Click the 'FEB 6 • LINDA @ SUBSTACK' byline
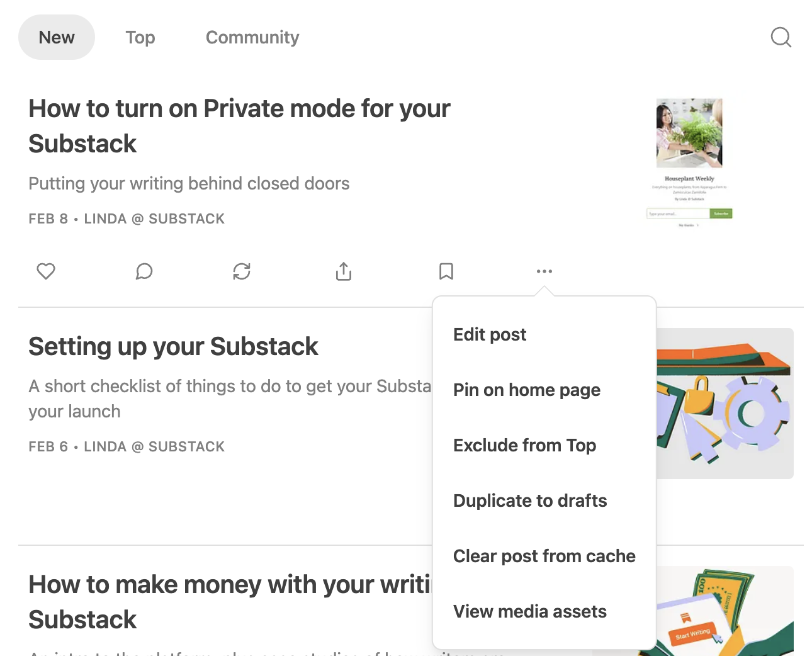Screen dimensions: 812x656 [127, 446]
